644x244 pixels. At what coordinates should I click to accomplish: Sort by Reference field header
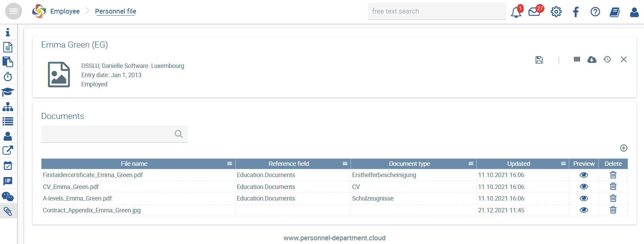point(289,164)
